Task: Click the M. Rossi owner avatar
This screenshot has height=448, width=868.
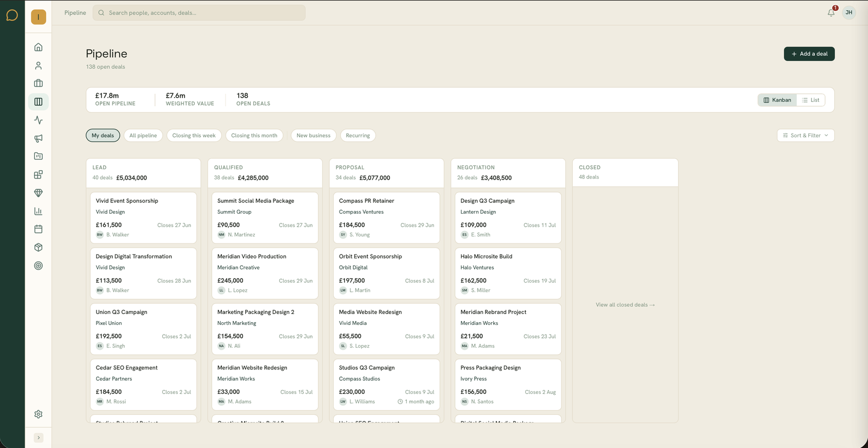Action: pos(100,402)
